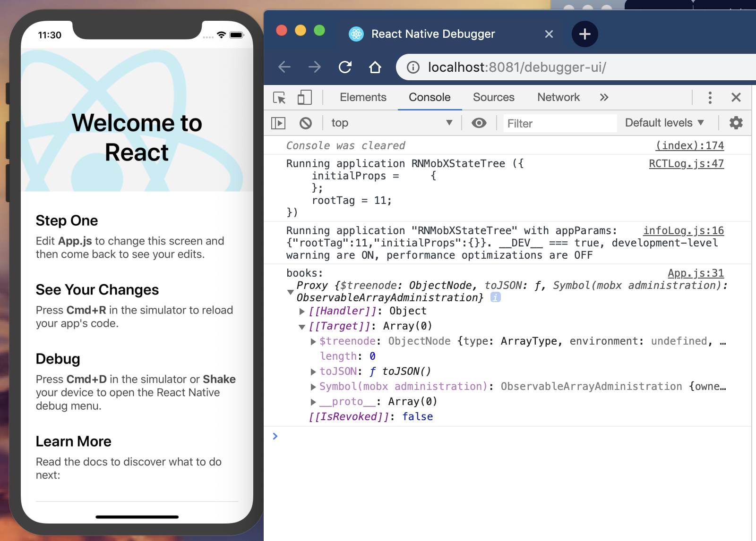756x541 pixels.
Task: Switch to the Sources tab
Action: pyautogui.click(x=493, y=98)
